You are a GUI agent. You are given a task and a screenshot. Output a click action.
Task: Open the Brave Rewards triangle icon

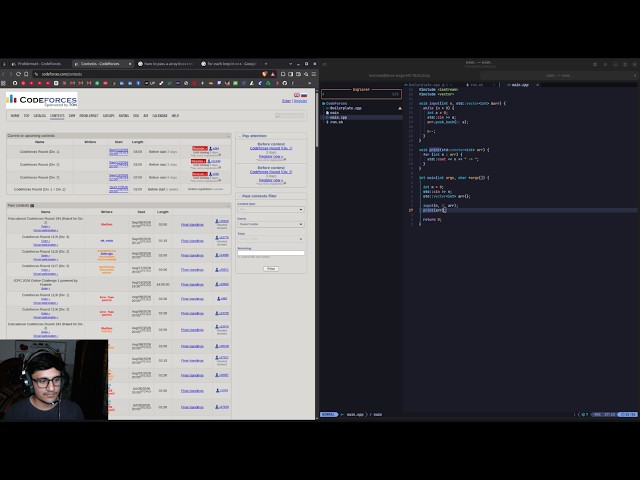[273, 74]
